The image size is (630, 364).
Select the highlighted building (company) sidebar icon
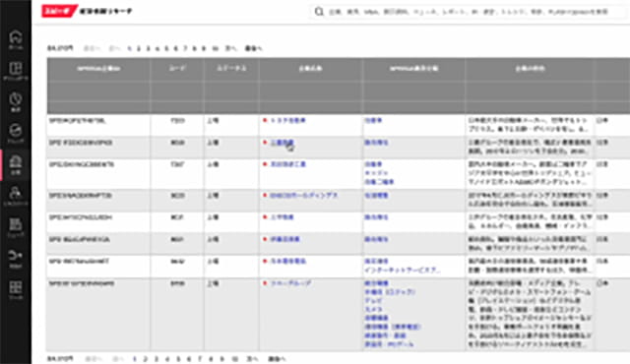tap(16, 164)
